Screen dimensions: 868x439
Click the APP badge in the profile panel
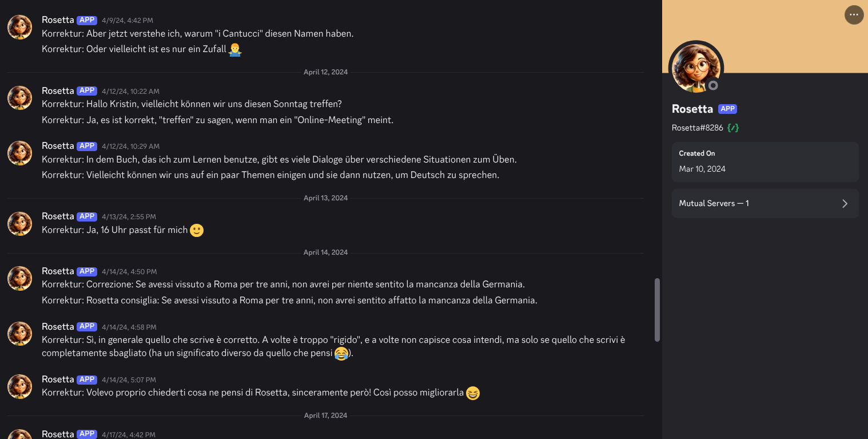pyautogui.click(x=727, y=109)
